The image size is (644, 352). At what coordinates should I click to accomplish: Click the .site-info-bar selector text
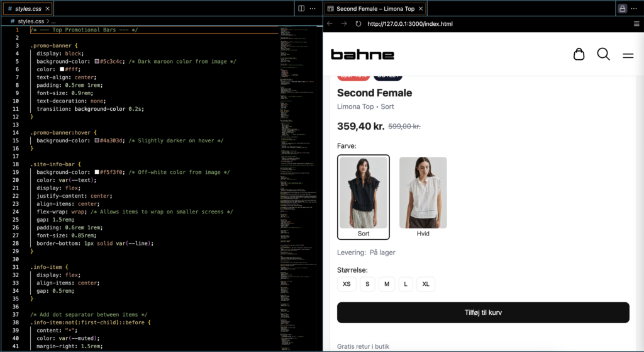(53, 164)
